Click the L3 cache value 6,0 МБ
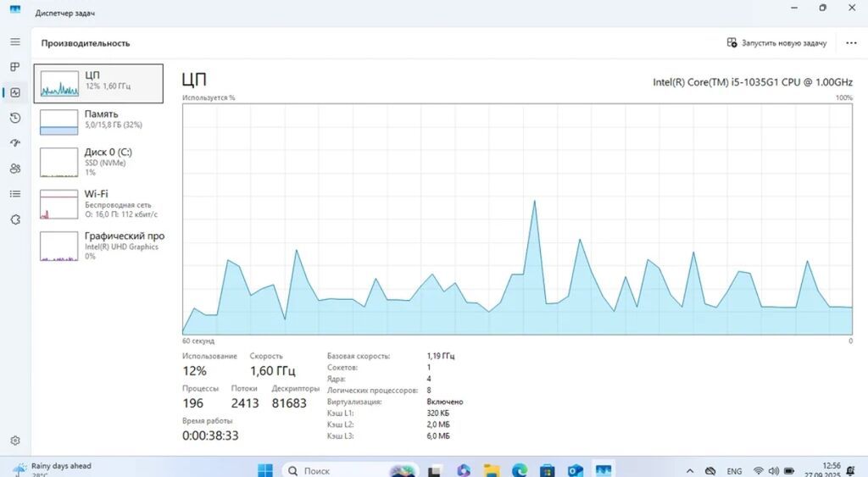The width and height of the screenshot is (868, 477). [x=438, y=436]
